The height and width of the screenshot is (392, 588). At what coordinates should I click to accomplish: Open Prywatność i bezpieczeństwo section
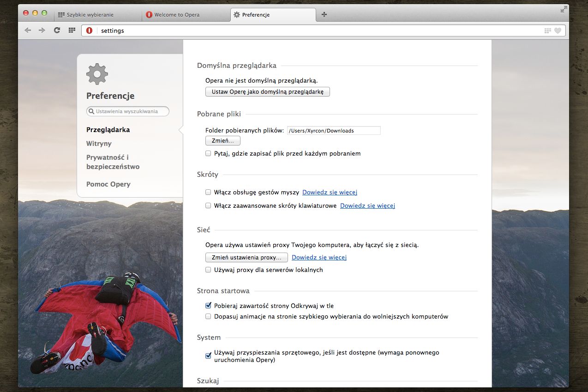(x=113, y=162)
